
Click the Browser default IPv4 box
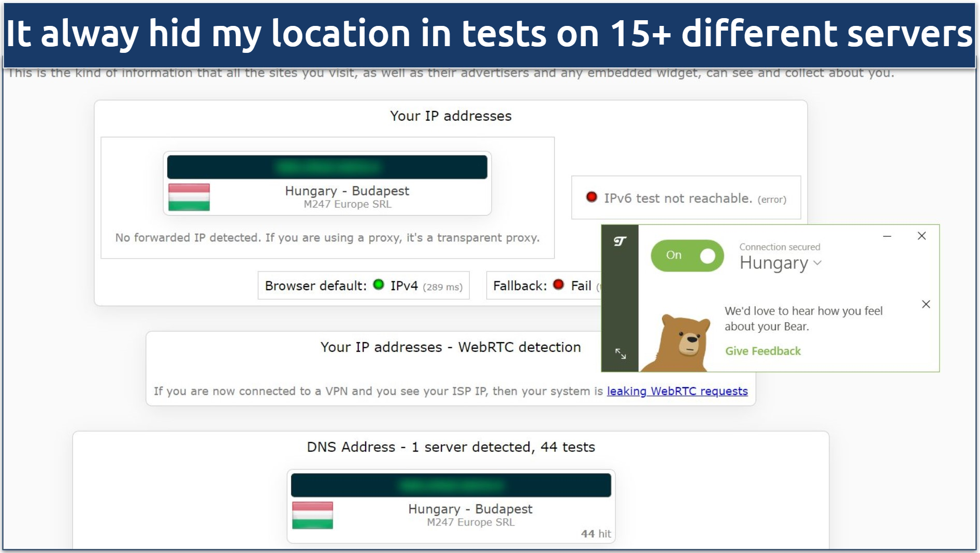pyautogui.click(x=363, y=286)
